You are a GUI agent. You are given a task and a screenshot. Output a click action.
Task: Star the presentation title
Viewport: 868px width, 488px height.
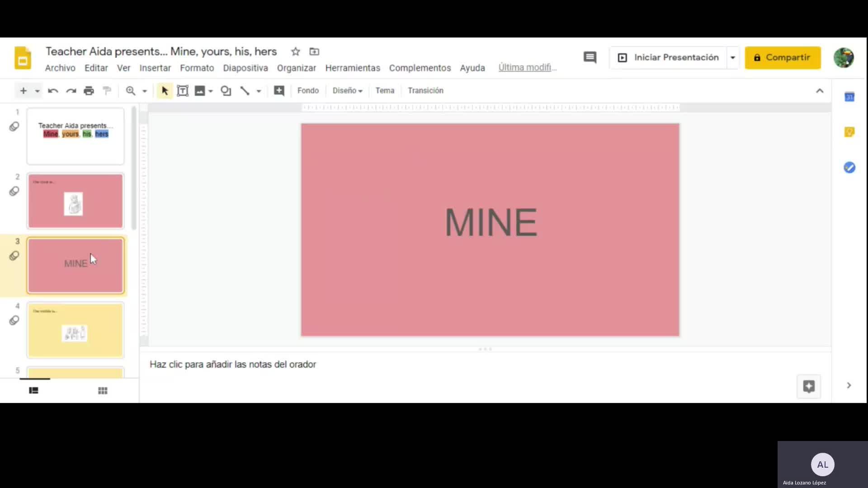295,52
